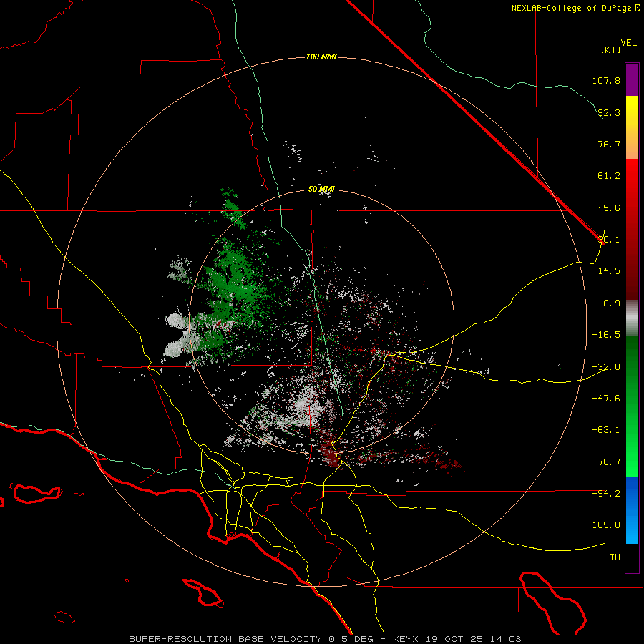Image resolution: width=644 pixels, height=644 pixels.
Task: Click the 50 NMI range ring label
Action: point(321,190)
